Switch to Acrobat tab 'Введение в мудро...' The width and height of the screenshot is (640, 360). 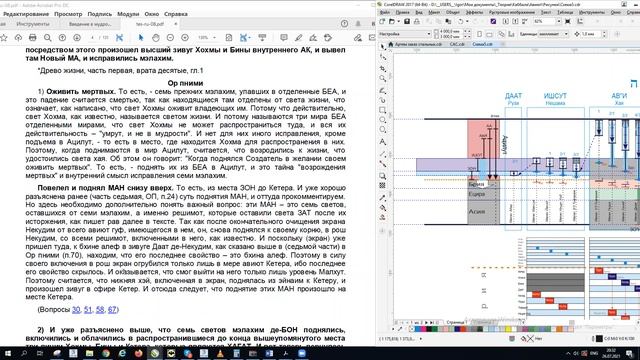coord(90,24)
